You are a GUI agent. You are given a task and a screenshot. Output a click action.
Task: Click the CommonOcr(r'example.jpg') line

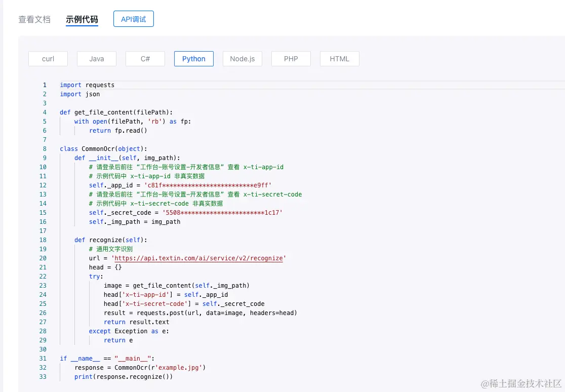(140, 368)
